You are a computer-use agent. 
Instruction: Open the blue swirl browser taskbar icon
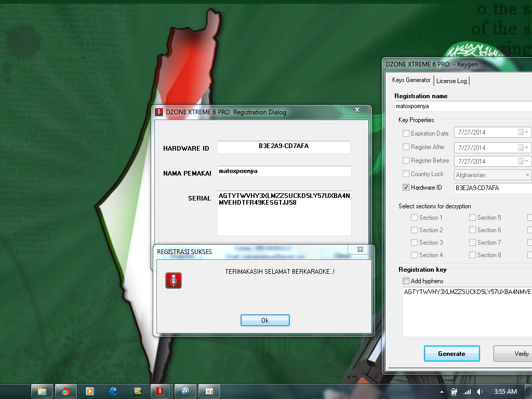pos(114,392)
